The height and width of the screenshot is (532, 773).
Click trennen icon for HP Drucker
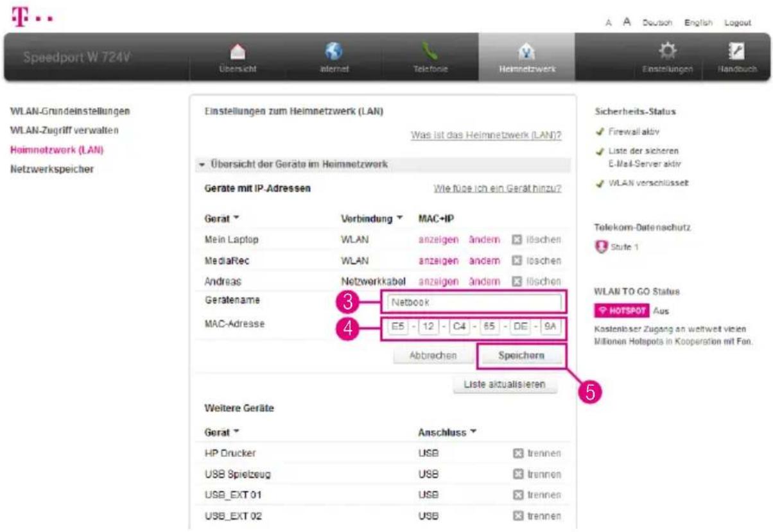[519, 454]
